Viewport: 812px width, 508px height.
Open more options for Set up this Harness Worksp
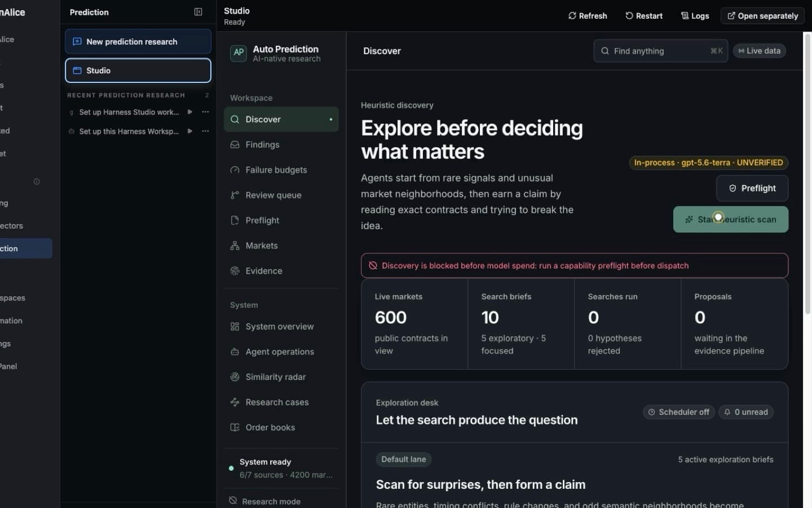205,131
